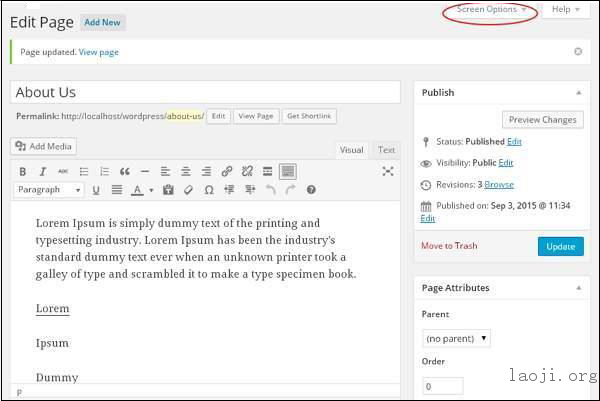The image size is (600, 401).
Task: Edit the permalink slug
Action: coord(218,116)
